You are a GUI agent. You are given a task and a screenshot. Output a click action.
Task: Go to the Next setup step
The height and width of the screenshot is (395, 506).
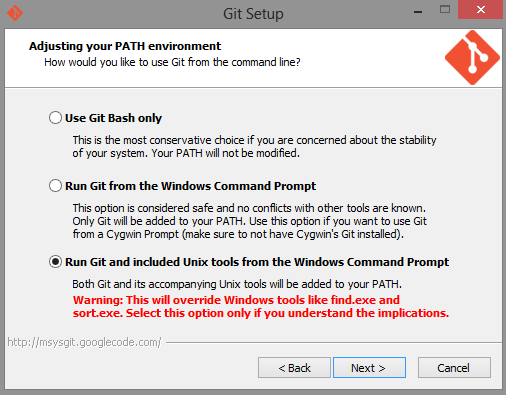pos(369,368)
